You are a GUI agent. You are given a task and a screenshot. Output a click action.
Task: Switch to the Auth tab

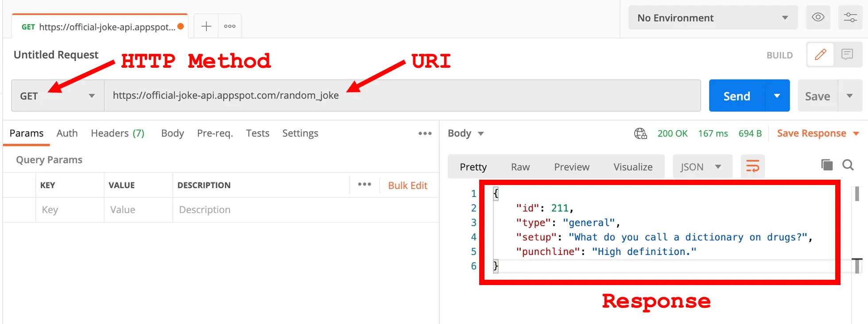click(67, 133)
